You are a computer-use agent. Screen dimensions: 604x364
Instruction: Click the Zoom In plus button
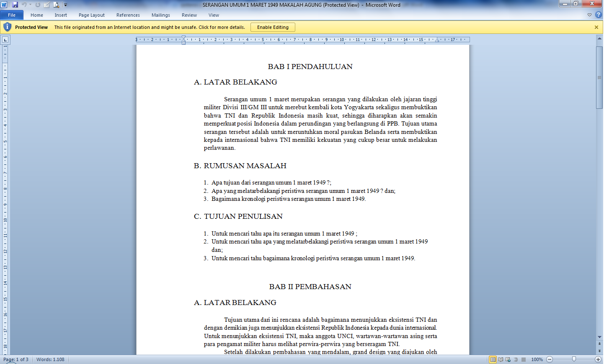598,359
